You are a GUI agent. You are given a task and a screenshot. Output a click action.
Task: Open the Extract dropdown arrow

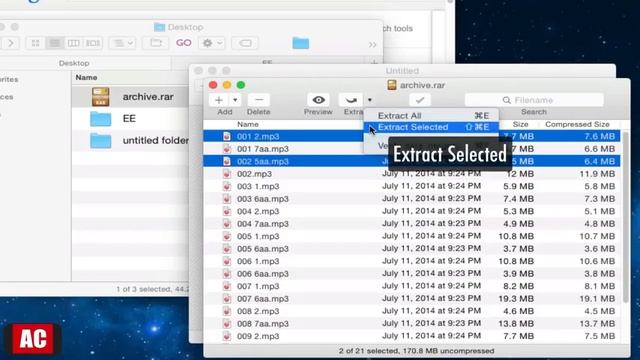point(369,100)
